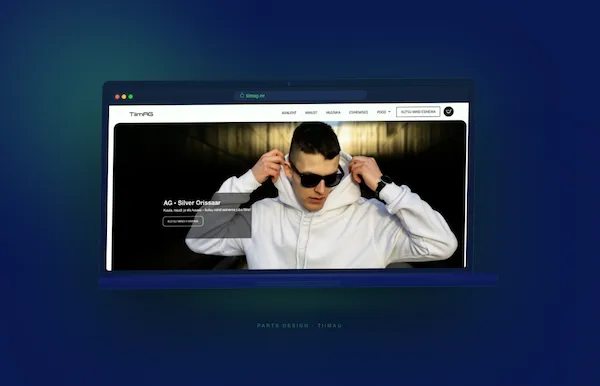The width and height of the screenshot is (600, 386).
Task: Open the Avaleht menu item
Action: pos(289,112)
